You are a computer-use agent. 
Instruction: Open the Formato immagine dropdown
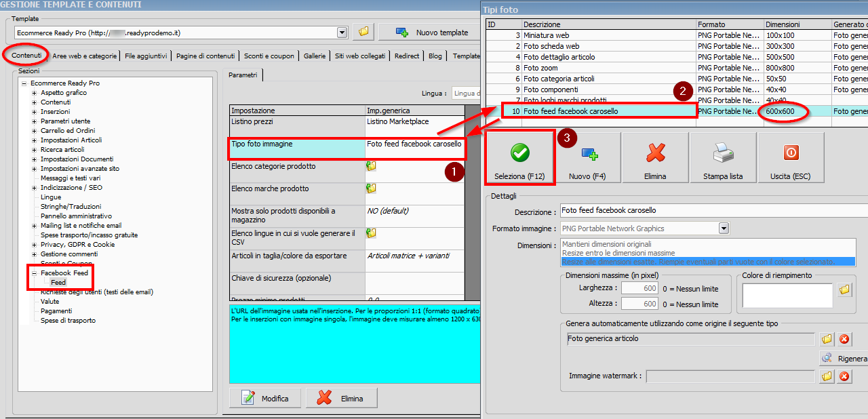(724, 228)
